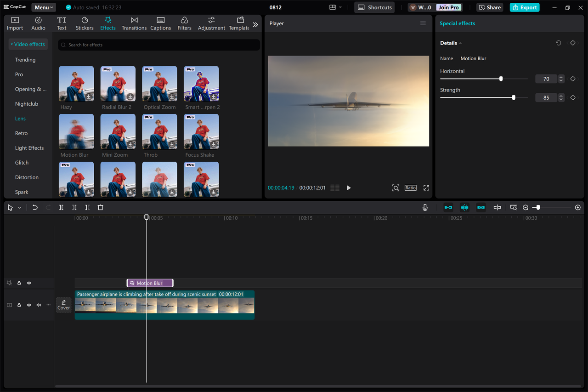Viewport: 588px width, 392px height.
Task: Mute the airplane video track audio
Action: tap(39, 305)
